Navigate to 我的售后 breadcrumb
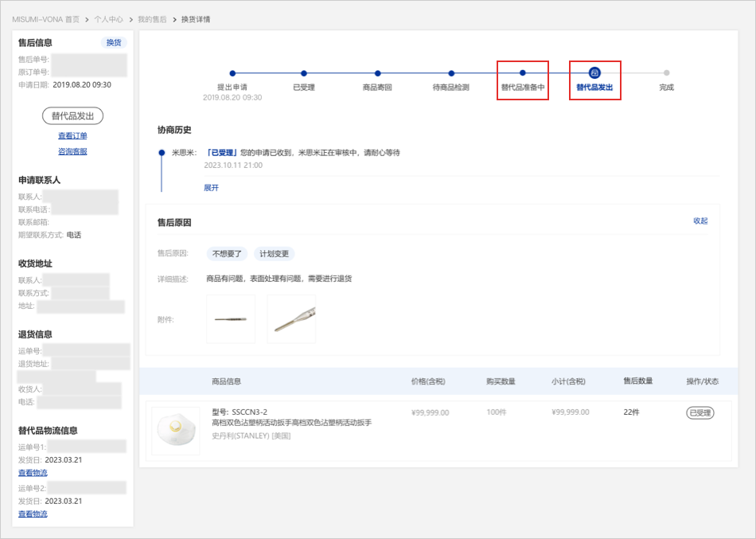This screenshot has height=539, width=756. [x=152, y=19]
